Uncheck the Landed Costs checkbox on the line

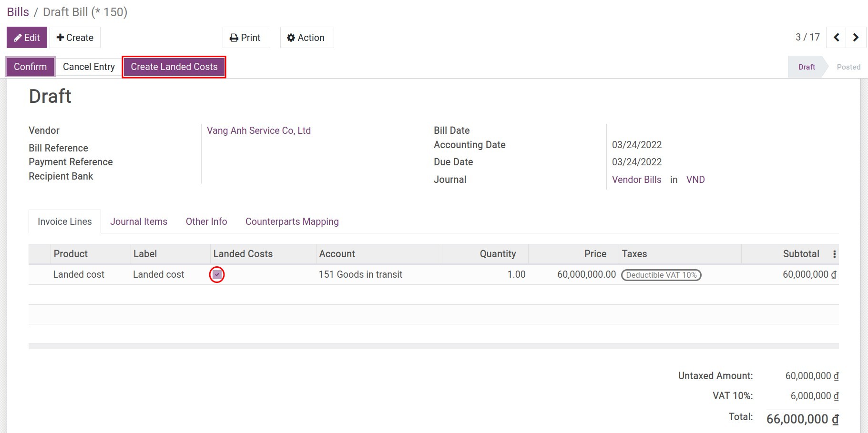coord(217,274)
